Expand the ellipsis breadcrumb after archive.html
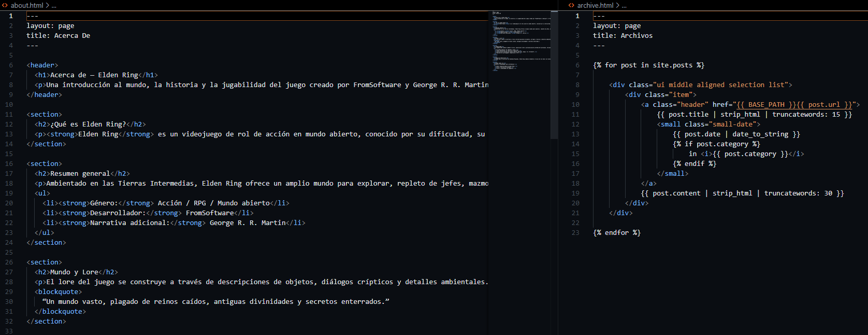 pos(624,6)
